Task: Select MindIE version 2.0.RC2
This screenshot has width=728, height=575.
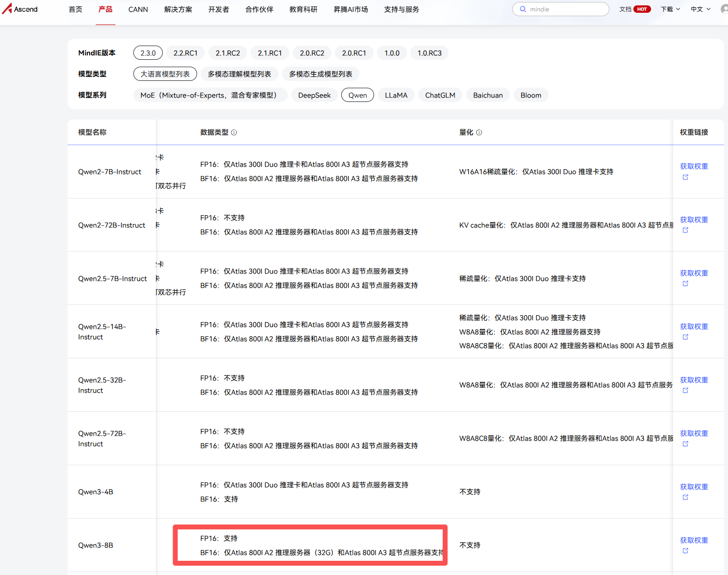Action: [x=312, y=53]
